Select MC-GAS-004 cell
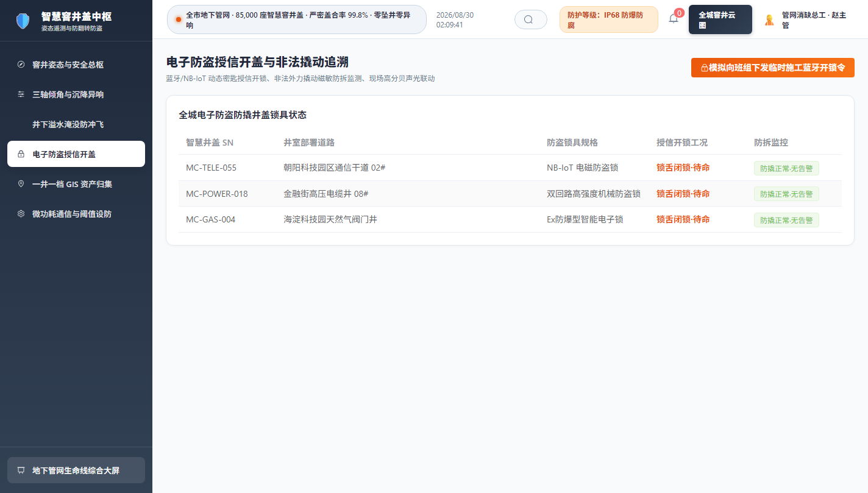Image resolution: width=868 pixels, height=493 pixels. point(211,219)
